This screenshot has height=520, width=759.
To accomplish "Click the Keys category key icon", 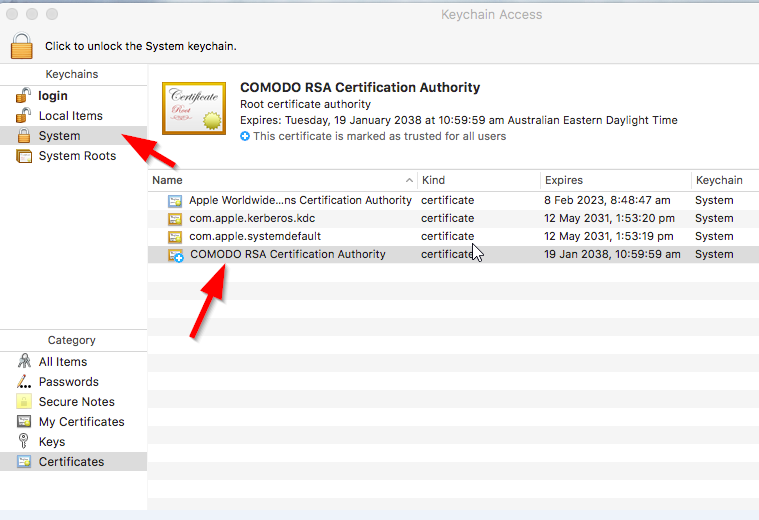I will tap(23, 441).
